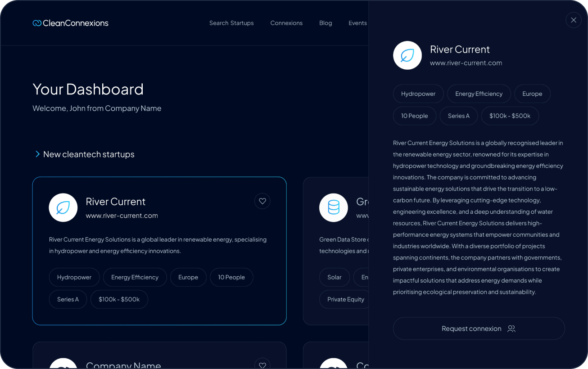Click River Current name in side panel

pos(460,49)
